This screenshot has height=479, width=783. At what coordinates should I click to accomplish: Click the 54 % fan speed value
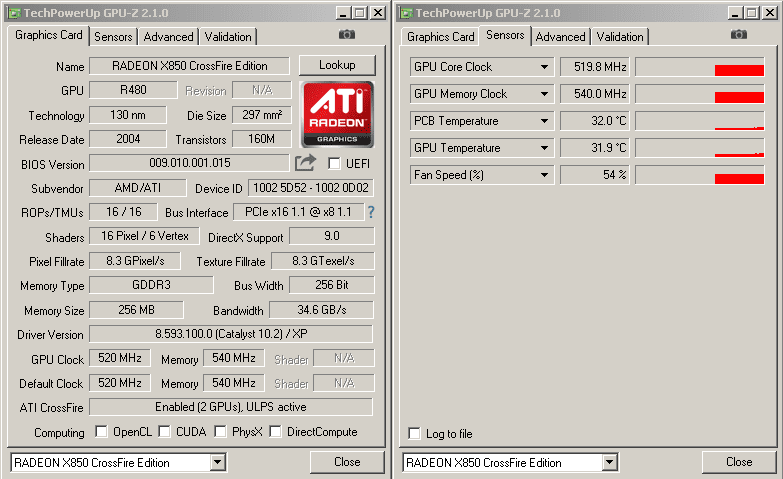594,175
